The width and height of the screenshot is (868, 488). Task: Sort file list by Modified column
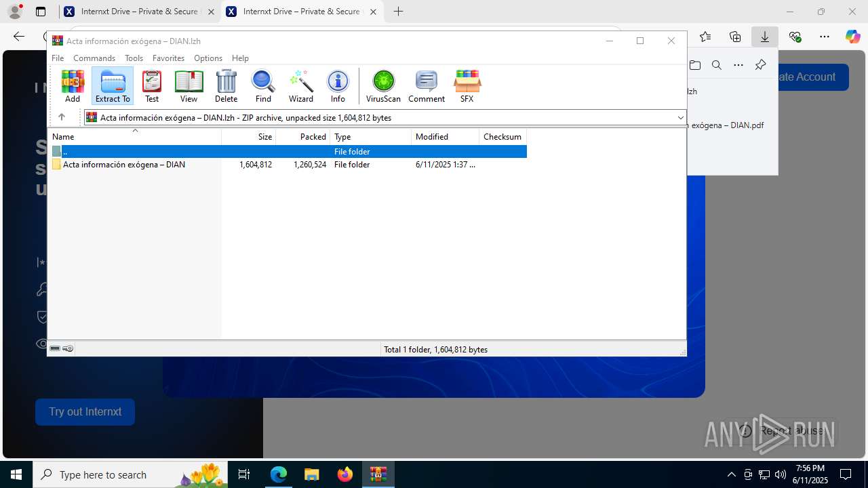point(446,137)
